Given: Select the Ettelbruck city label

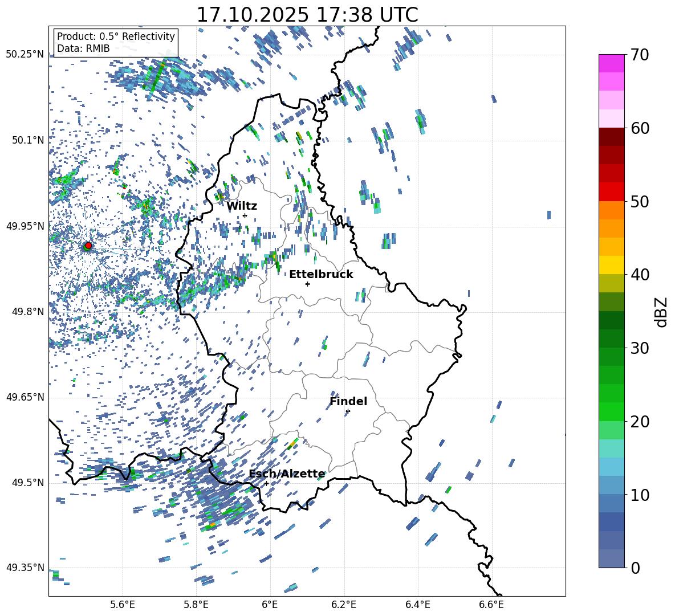Looking at the screenshot, I should point(321,274).
